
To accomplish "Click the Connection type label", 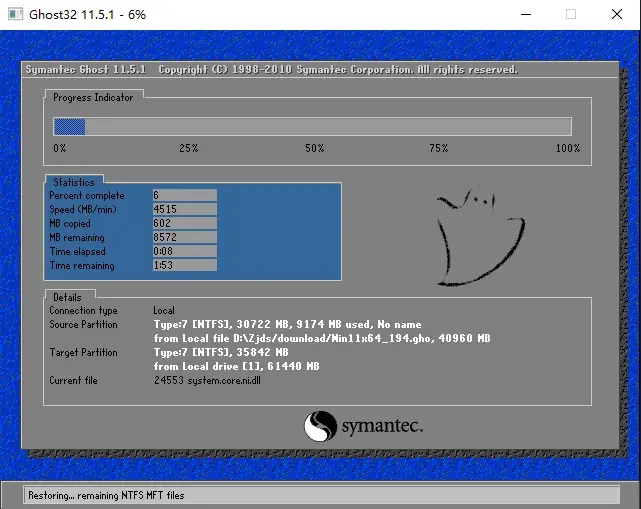I will pyautogui.click(x=83, y=311).
